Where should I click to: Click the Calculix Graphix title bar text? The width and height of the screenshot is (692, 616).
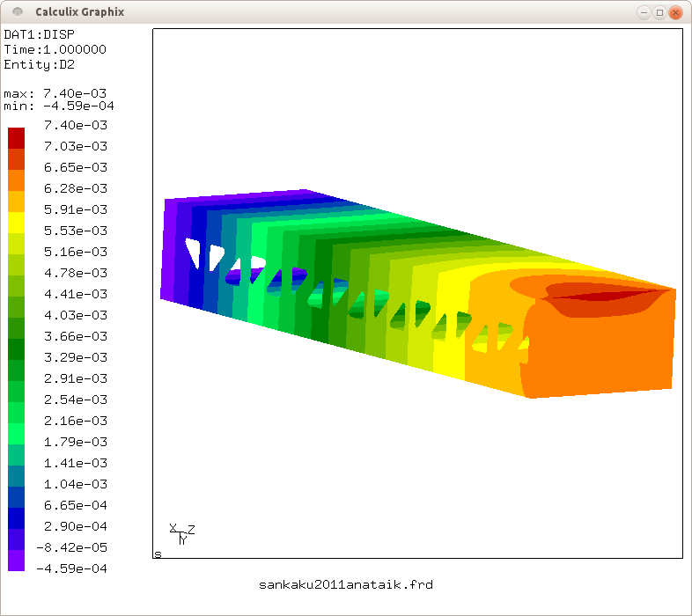coord(80,12)
